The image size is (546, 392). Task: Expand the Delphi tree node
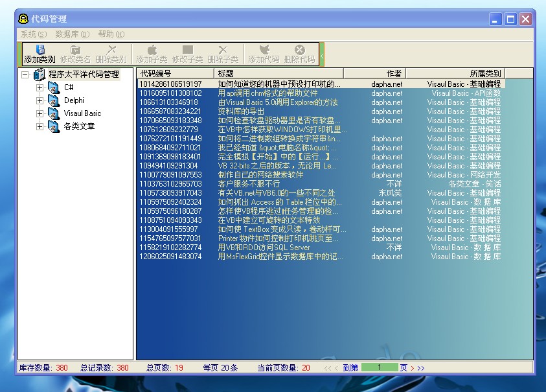click(40, 100)
